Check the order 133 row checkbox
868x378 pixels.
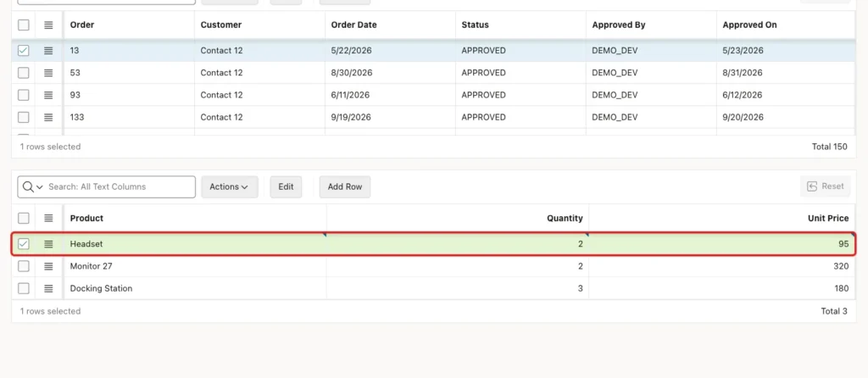23,117
